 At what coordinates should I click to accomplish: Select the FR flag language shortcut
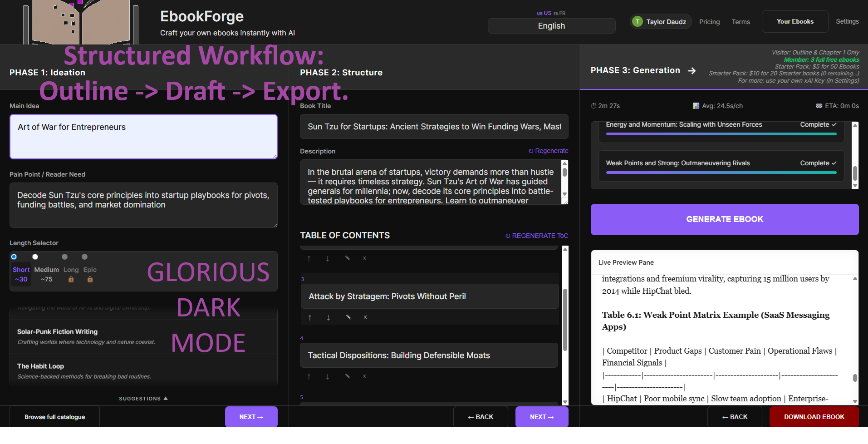(559, 14)
